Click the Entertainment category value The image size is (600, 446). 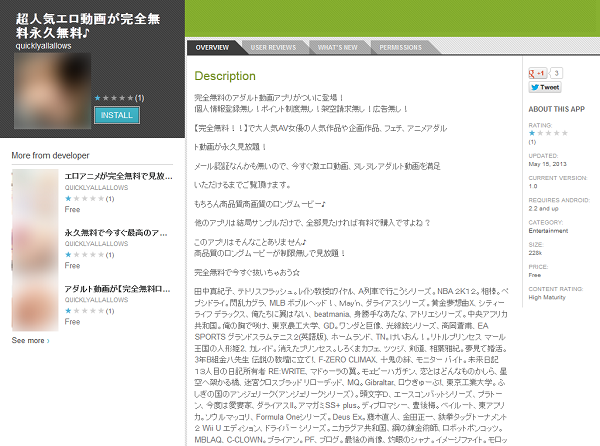click(548, 231)
